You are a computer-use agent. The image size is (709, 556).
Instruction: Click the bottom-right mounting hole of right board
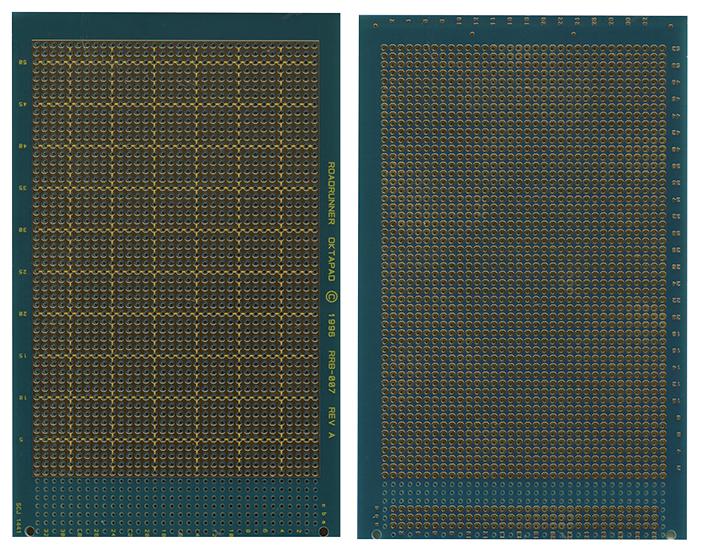click(x=671, y=534)
